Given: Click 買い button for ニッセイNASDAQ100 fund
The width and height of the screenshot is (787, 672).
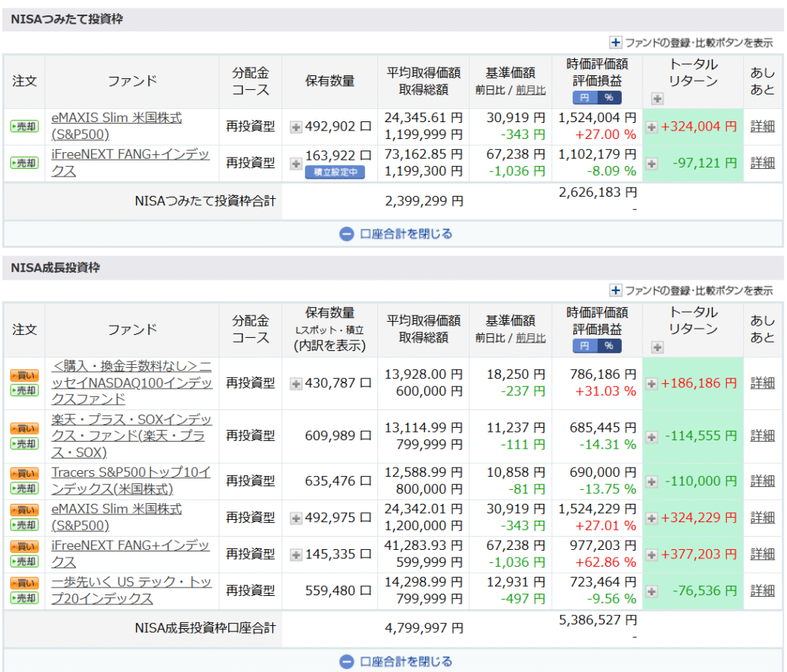Looking at the screenshot, I should coord(24,375).
